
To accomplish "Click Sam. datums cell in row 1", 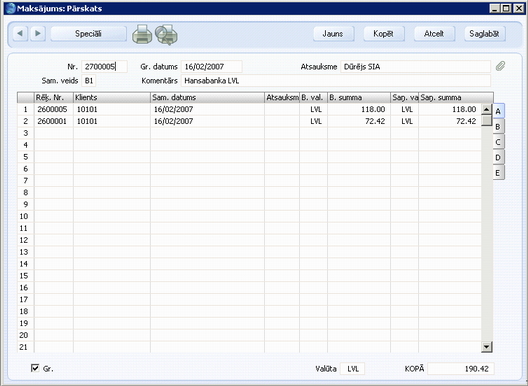I will [207, 109].
